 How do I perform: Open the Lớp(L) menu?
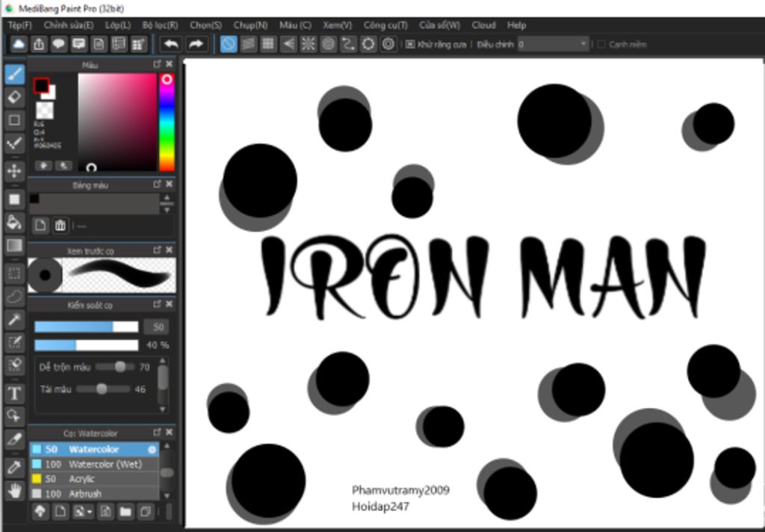pyautogui.click(x=118, y=25)
